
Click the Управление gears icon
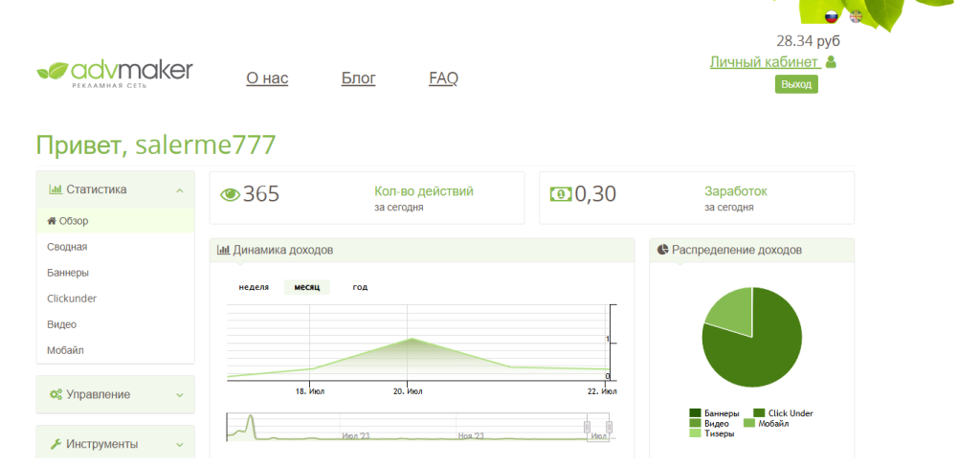point(56,395)
